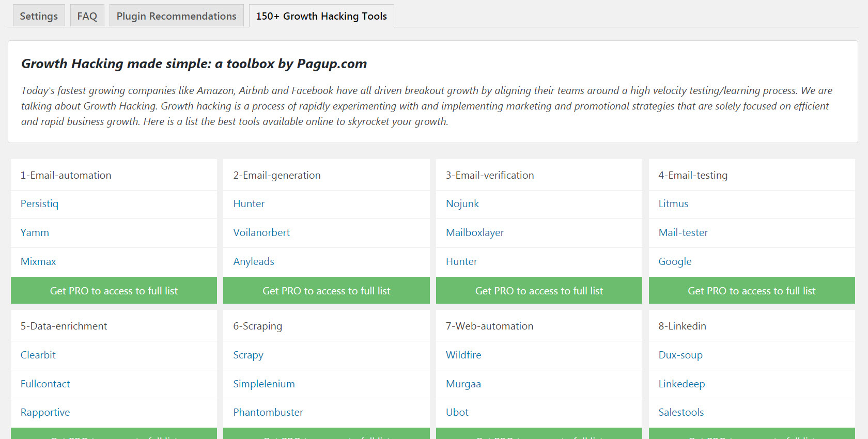Follow the Anyleads link
The image size is (868, 439).
[x=254, y=261]
